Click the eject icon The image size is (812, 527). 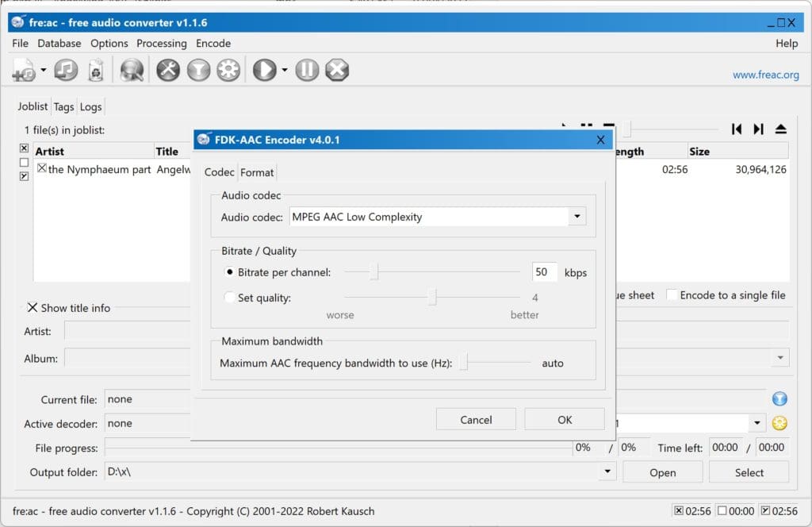point(781,129)
